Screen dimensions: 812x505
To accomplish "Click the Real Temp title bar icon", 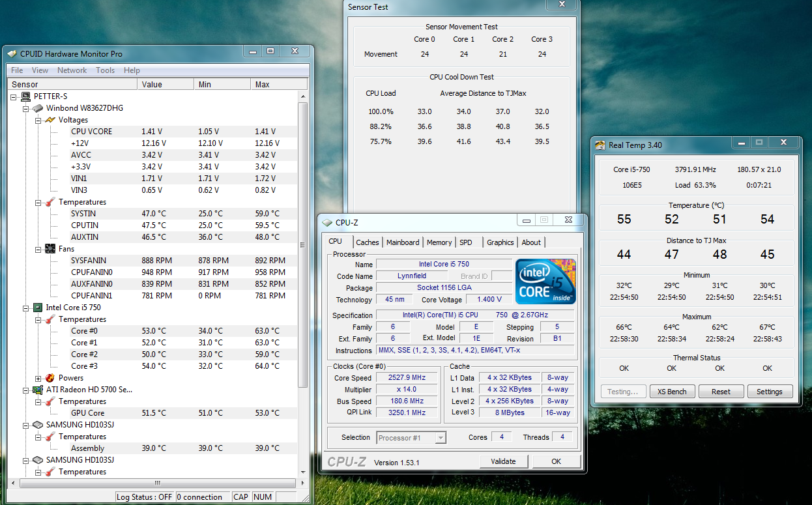I will tap(601, 145).
